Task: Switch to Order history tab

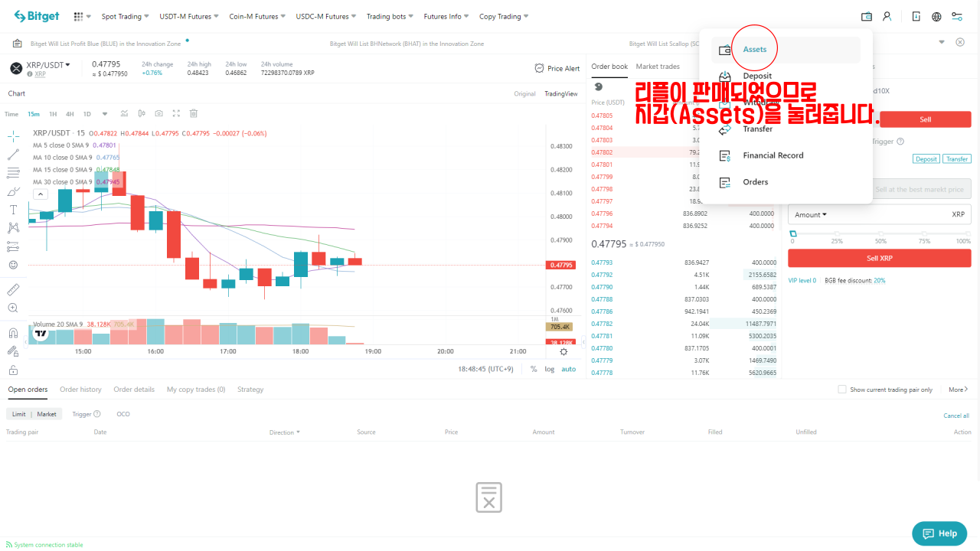Action: point(80,390)
